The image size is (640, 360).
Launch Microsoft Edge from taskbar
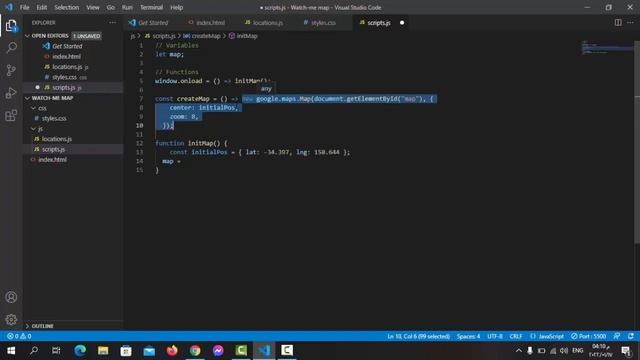pyautogui.click(x=80, y=351)
